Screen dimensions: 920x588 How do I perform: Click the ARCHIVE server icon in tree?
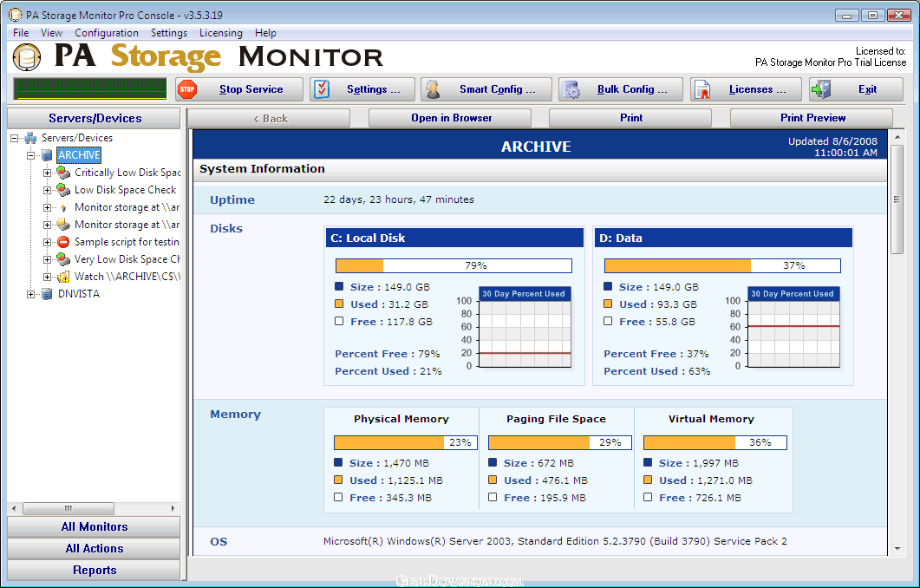tap(47, 155)
